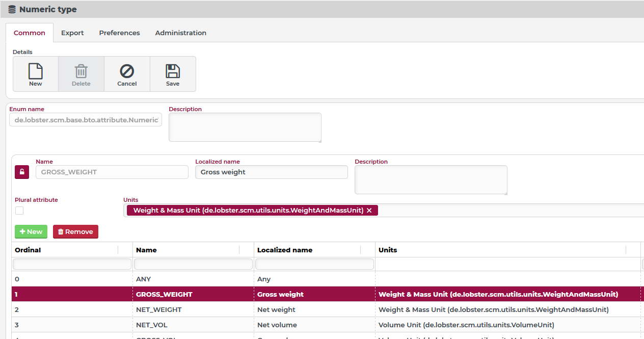Open the Units selection field

point(509,211)
